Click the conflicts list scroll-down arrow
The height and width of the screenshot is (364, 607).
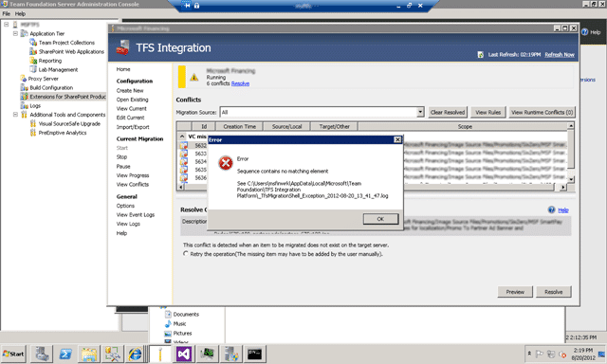click(571, 179)
